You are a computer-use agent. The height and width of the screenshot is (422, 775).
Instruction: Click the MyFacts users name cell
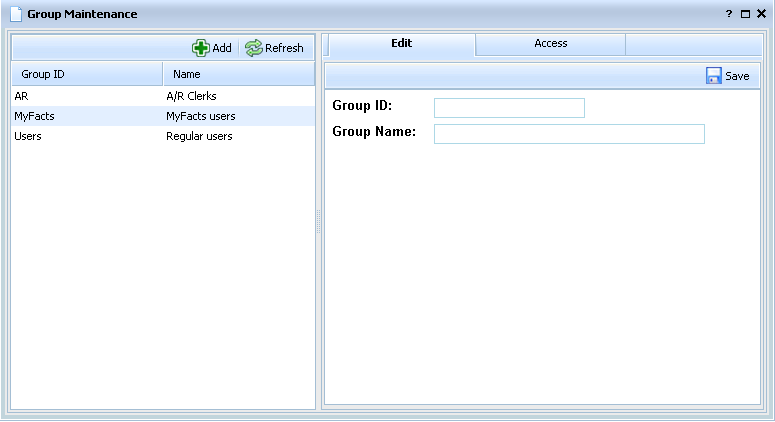[x=200, y=116]
